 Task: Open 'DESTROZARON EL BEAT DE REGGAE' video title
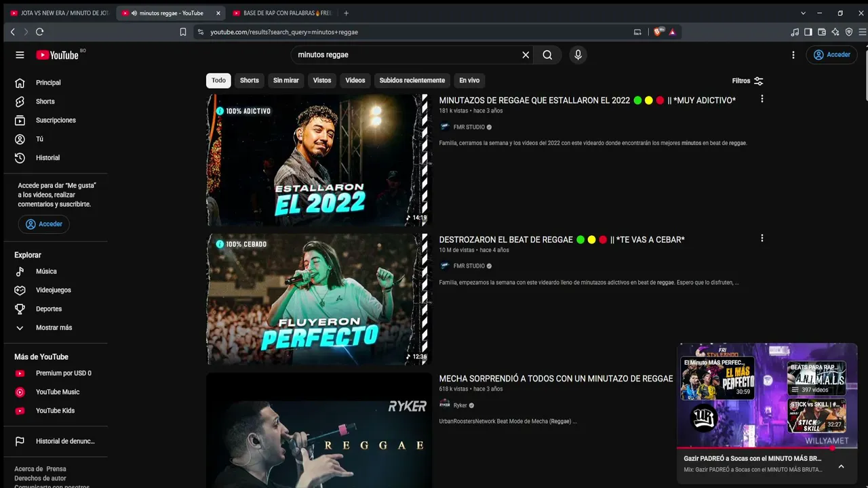point(561,240)
